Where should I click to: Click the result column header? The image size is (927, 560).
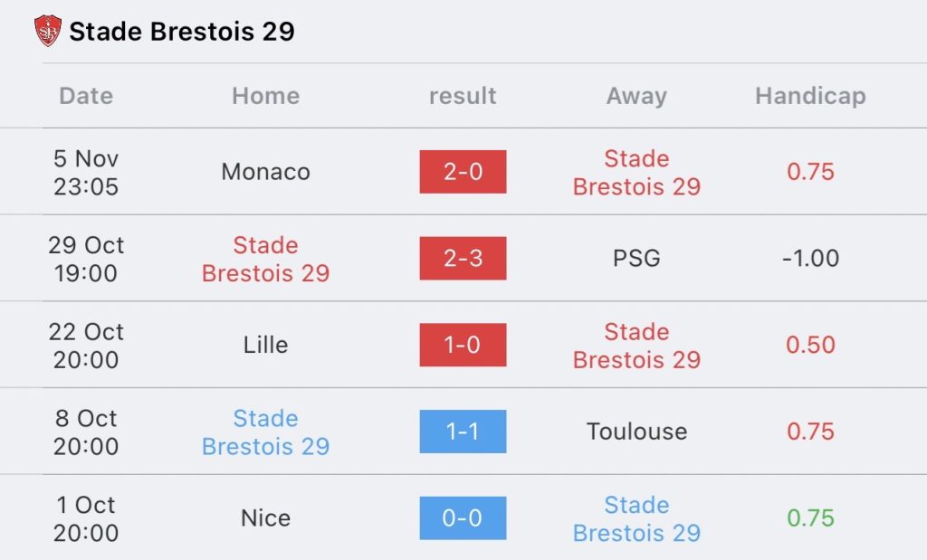pyautogui.click(x=463, y=96)
